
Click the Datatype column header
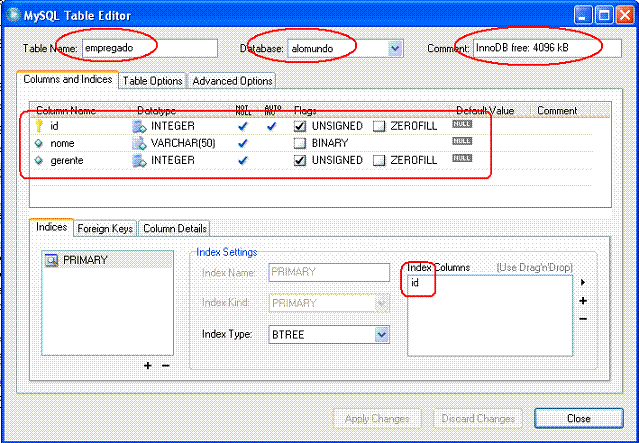(x=156, y=111)
